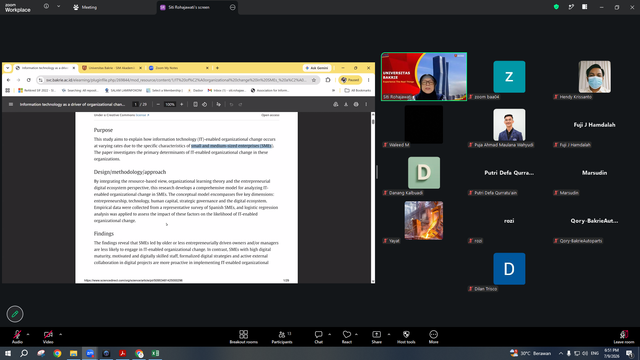The height and width of the screenshot is (360, 640).
Task: Expand the audio options arrow next to Audio
Action: [28, 334]
